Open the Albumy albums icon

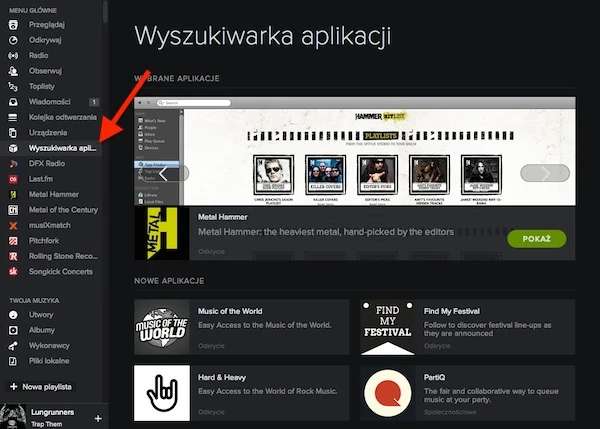(13, 330)
